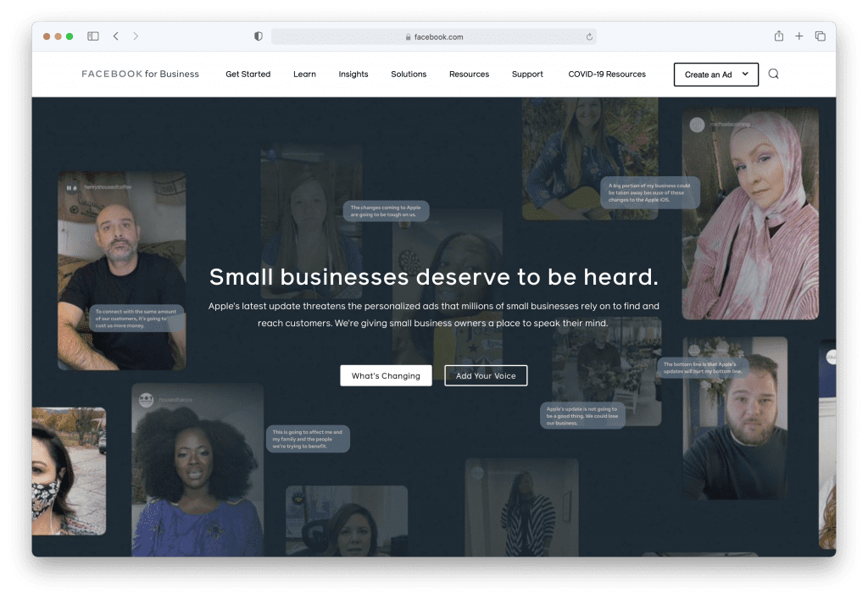This screenshot has width=868, height=599.
Task: Open the Insights menu
Action: pos(353,74)
